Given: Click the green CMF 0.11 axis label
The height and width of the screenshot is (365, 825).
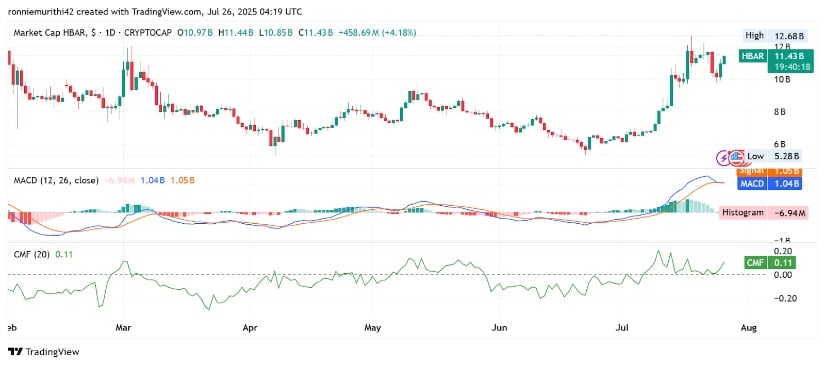Looking at the screenshot, I should click(770, 262).
